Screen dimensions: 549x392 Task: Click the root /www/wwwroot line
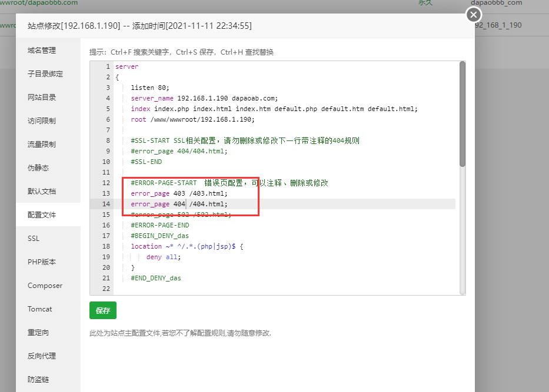coord(192,119)
